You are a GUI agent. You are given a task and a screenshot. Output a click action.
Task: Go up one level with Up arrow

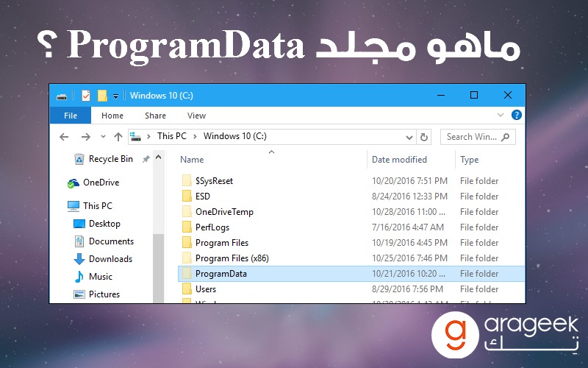click(x=118, y=137)
